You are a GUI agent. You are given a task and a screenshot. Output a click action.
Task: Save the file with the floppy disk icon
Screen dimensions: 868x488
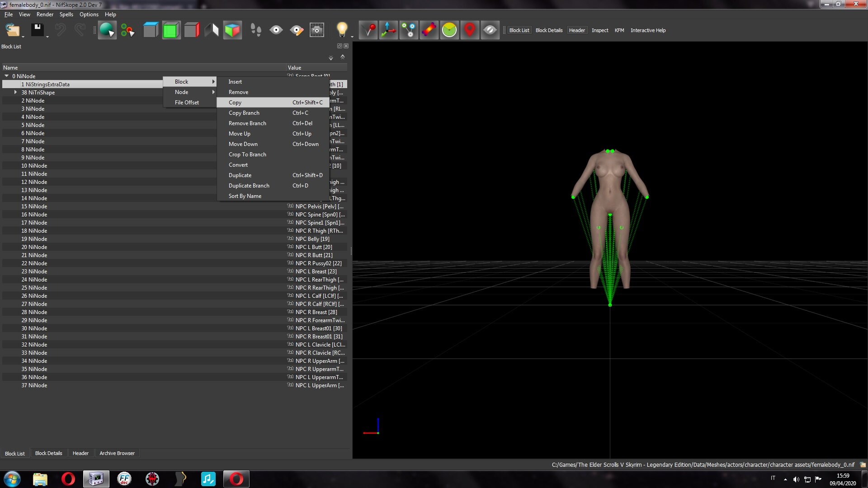pos(37,30)
